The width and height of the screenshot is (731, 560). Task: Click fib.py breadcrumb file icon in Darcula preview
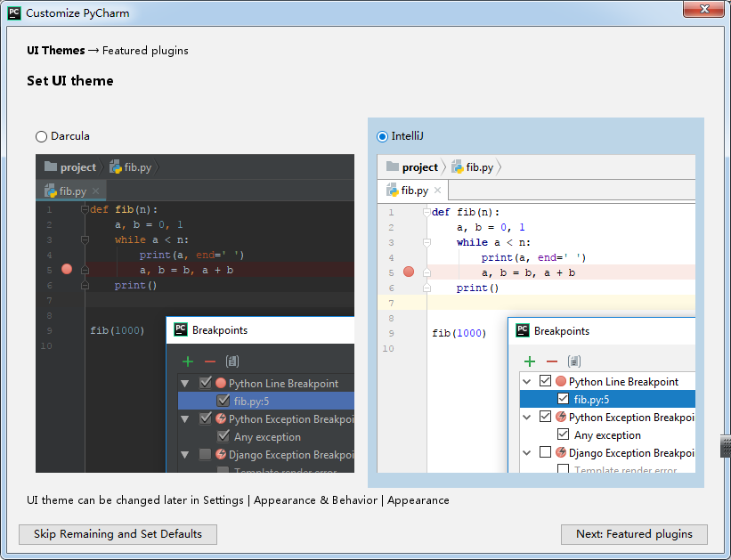pos(116,166)
